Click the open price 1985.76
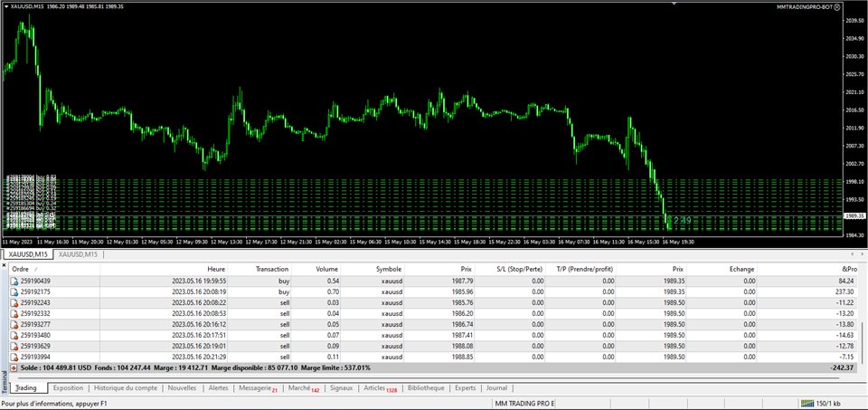This screenshot has height=410, width=868. (x=460, y=303)
